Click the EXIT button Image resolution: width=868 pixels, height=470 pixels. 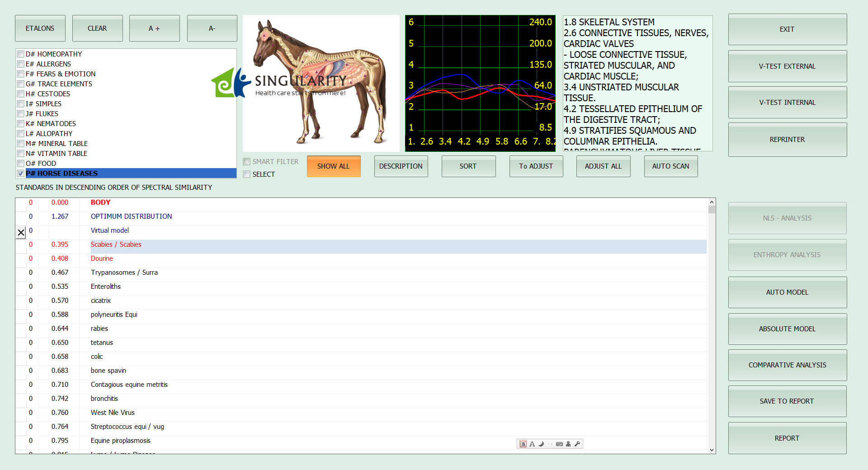pos(787,29)
